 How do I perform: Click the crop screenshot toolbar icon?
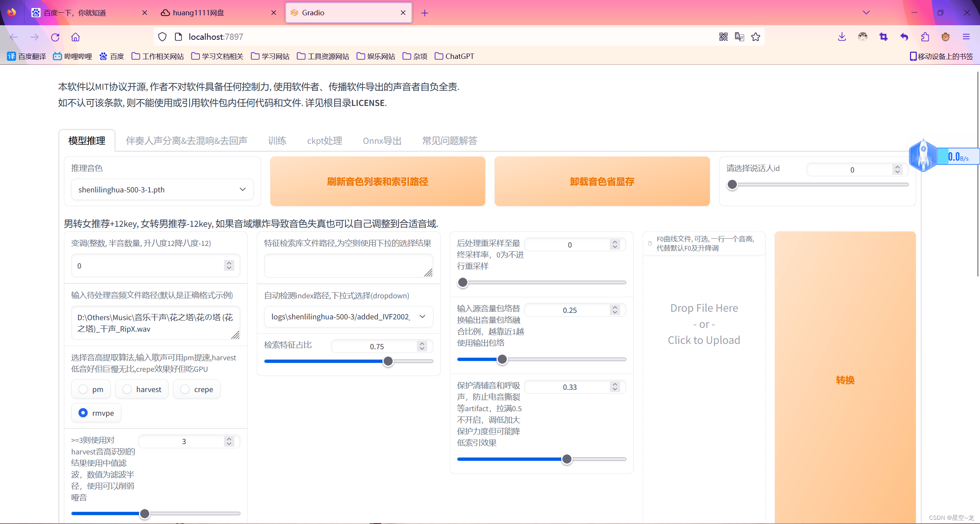click(x=884, y=37)
